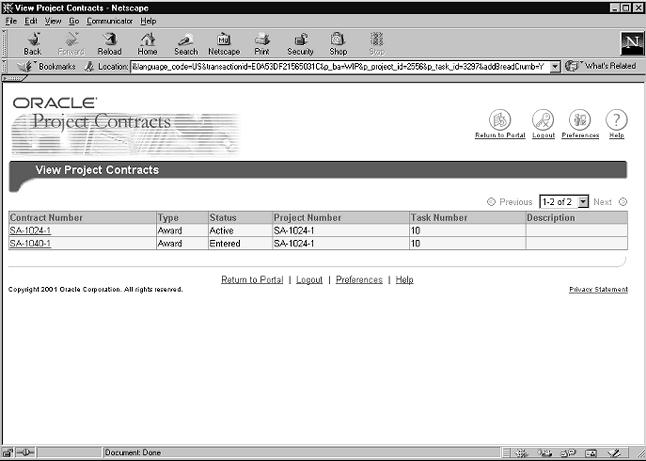646x461 pixels.
Task: Click the footer Preferences link
Action: [x=359, y=280]
